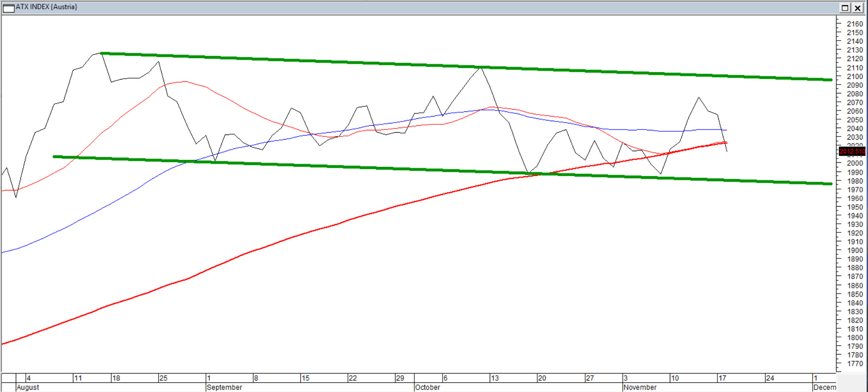Click the November month label on time axis
Screen dimensions: 868x392
click(x=640, y=387)
